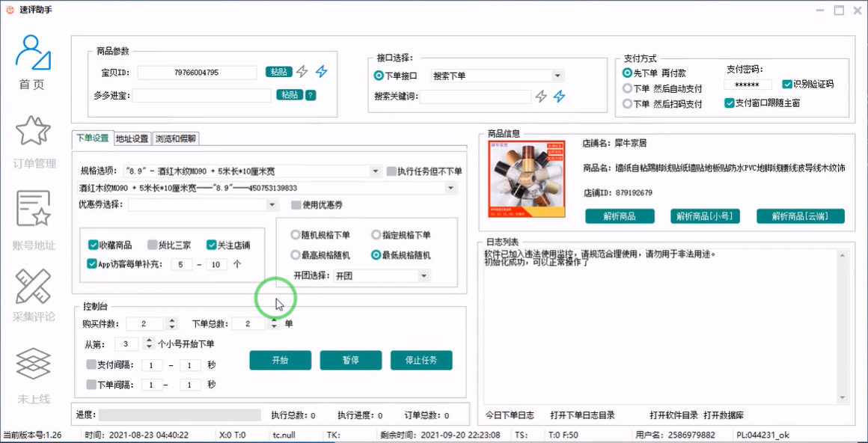
Task: Click the 暂停 button
Action: 351,361
